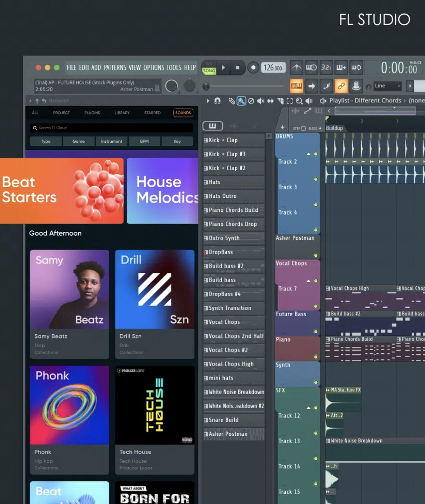Toggle typing keyboard to piano icon
Viewport: 425px width, 504px height.
click(297, 86)
